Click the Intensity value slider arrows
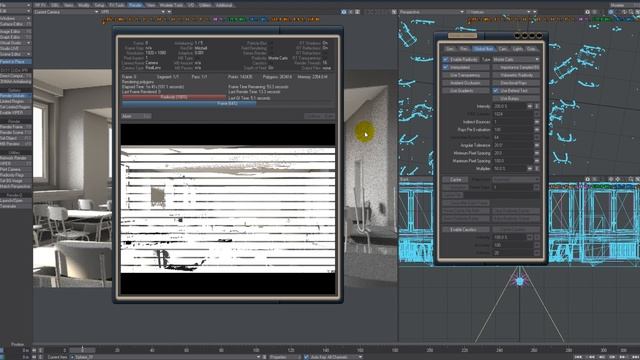640x360 pixels. click(529, 106)
